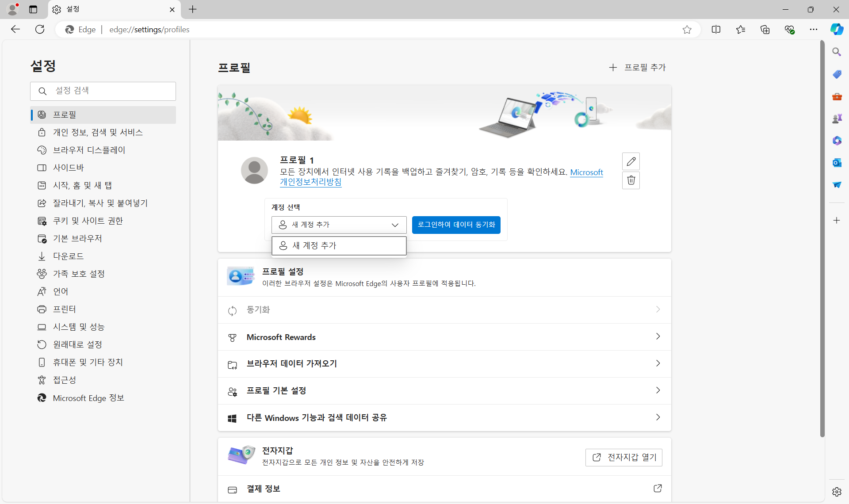
Task: Click sidebar settings gear at bottom
Action: [837, 492]
